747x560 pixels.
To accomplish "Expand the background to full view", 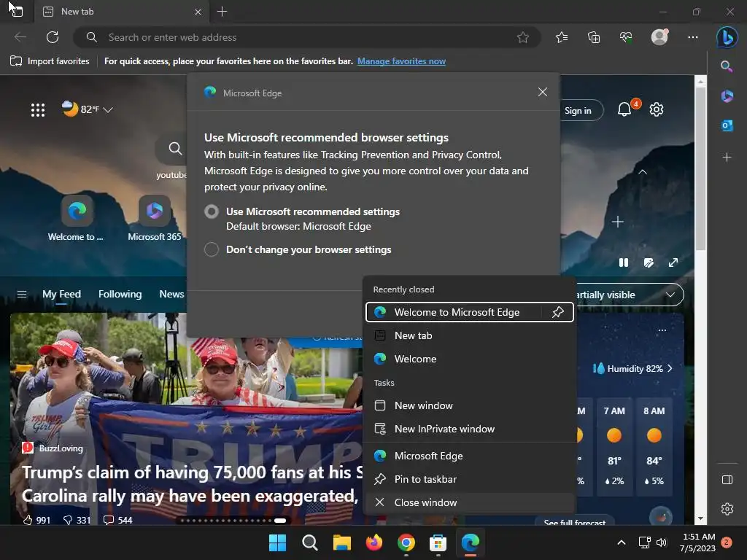I will 673,262.
